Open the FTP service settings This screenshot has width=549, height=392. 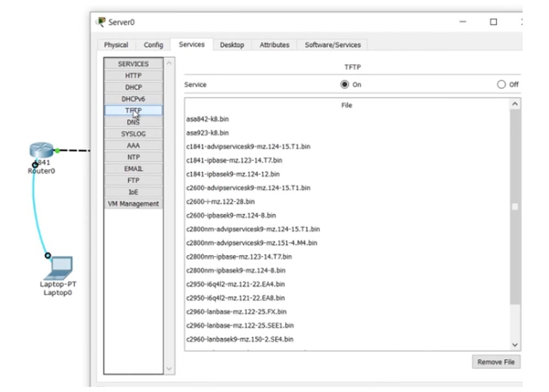tap(133, 180)
